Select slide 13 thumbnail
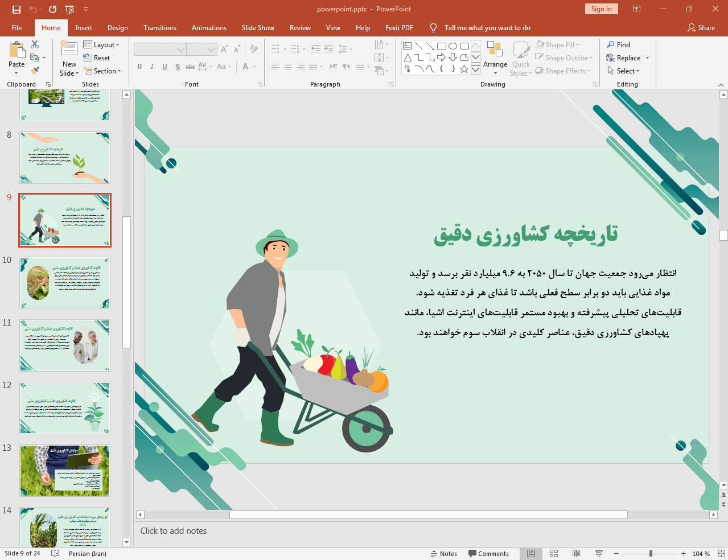The width and height of the screenshot is (728, 560). click(65, 471)
